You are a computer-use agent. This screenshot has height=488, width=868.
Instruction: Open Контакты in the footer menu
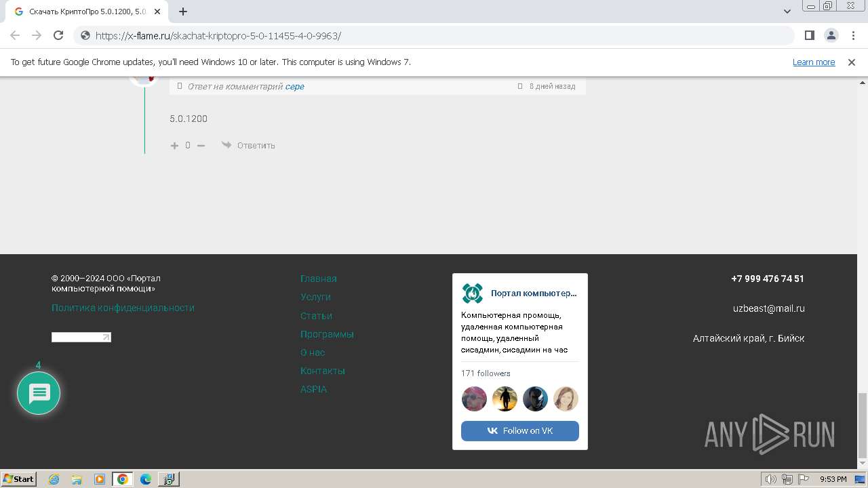(x=323, y=371)
